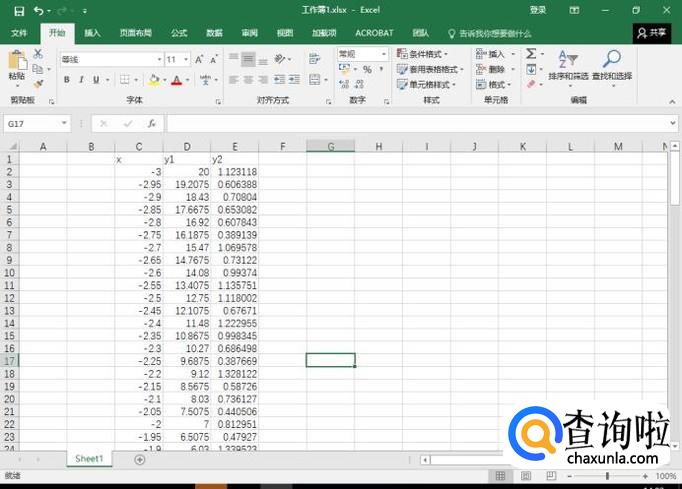
Task: Toggle align text left button
Action: point(234,80)
